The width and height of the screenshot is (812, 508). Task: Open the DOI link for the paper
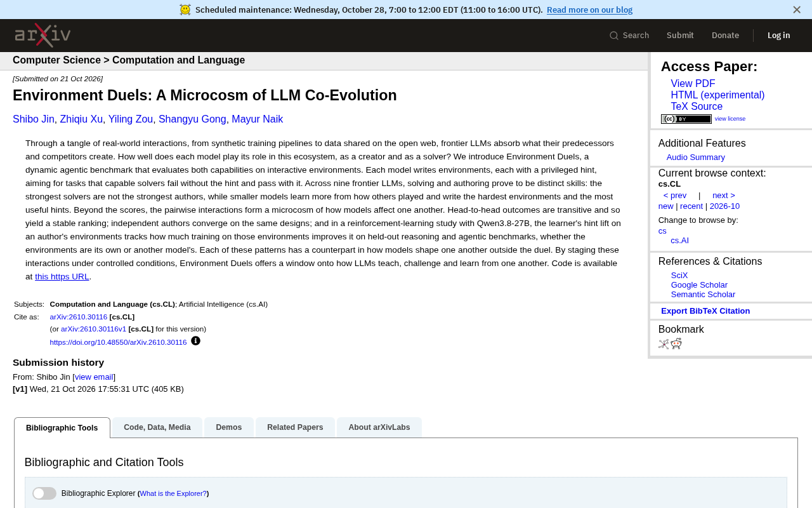[119, 342]
